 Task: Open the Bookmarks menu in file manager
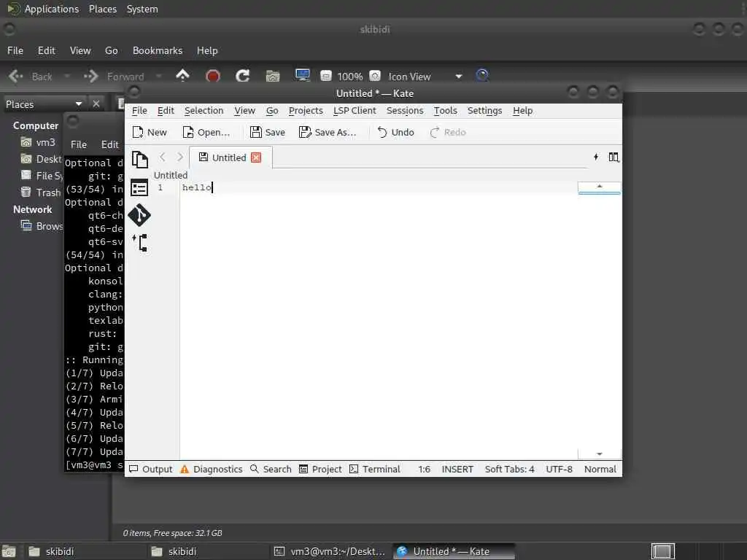pyautogui.click(x=158, y=50)
